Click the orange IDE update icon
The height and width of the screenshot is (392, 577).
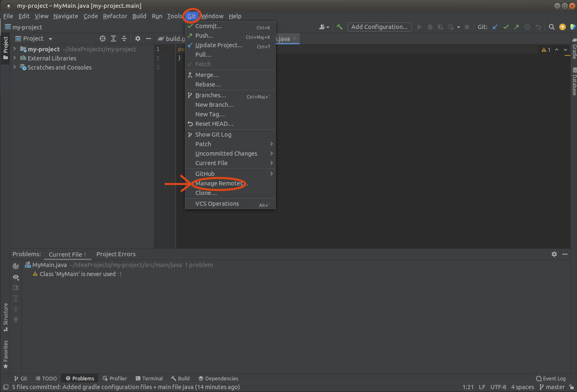point(563,27)
